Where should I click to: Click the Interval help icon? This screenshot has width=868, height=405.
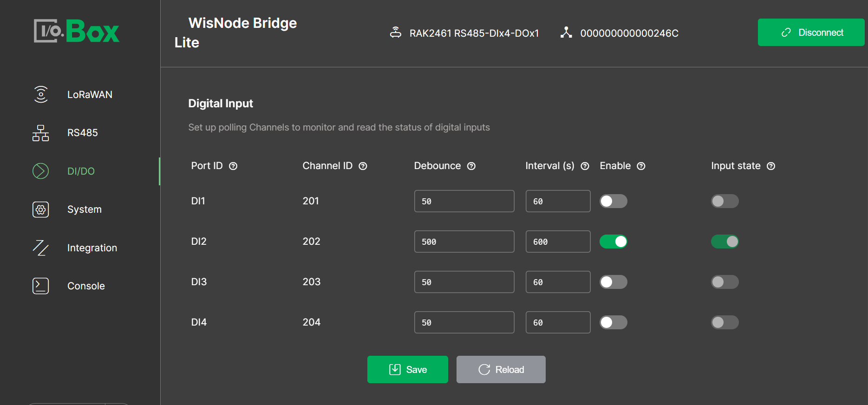click(585, 166)
